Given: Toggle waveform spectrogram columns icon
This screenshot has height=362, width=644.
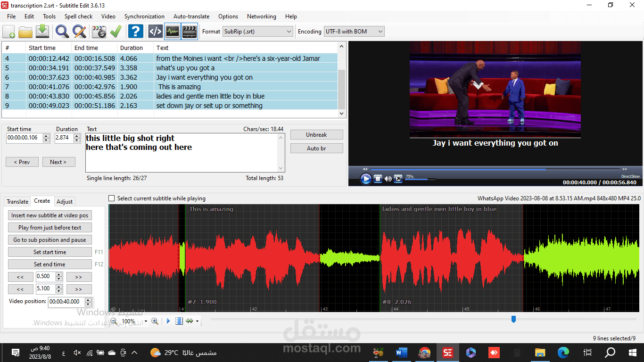Looking at the screenshot, I should [x=179, y=321].
